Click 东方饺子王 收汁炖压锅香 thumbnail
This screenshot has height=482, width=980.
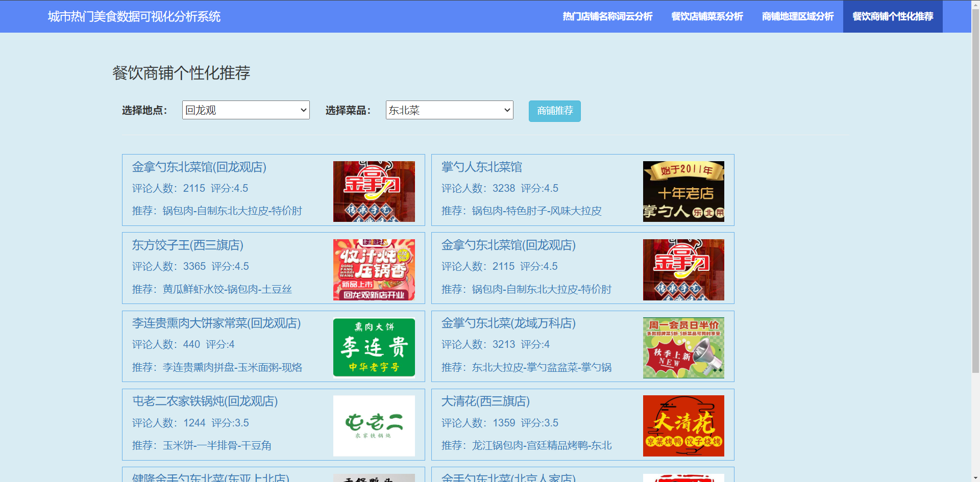374,270
